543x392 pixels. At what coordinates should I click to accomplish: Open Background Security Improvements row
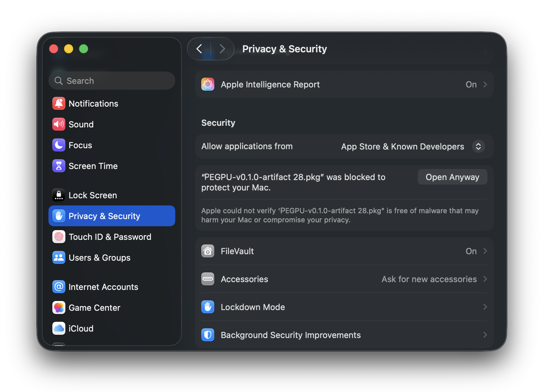click(344, 335)
